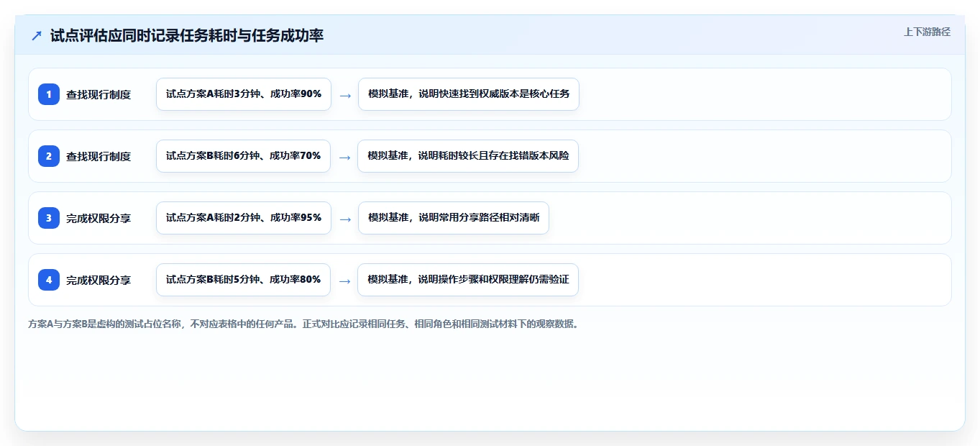Select the box 试点方案A耗时2分钟、成功率95%
This screenshot has width=980, height=446.
244,218
